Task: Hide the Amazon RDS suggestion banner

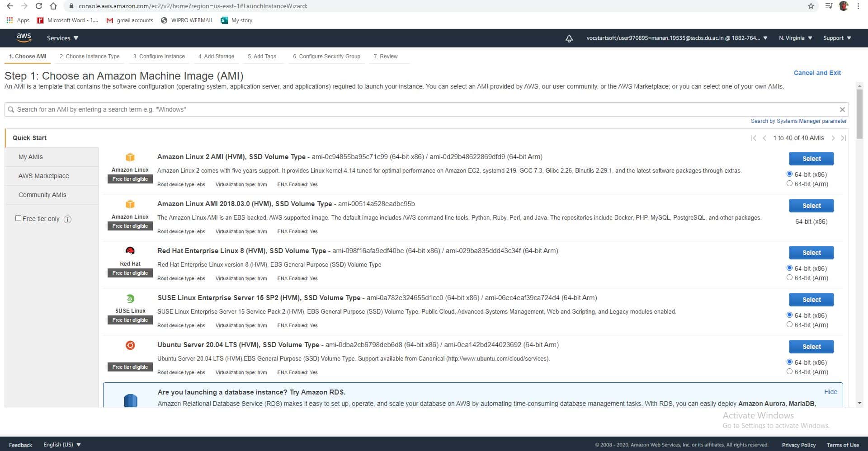Action: point(830,392)
